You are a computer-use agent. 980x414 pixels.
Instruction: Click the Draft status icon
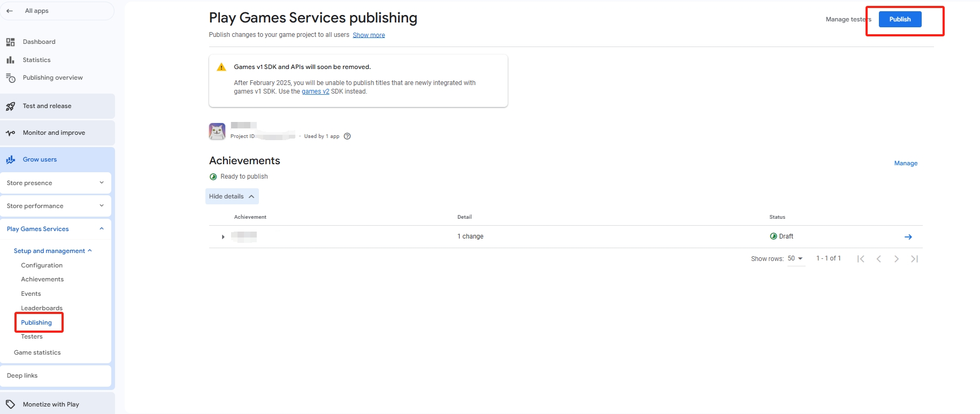[774, 236]
